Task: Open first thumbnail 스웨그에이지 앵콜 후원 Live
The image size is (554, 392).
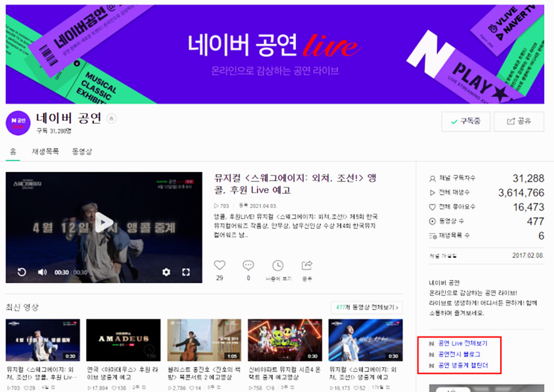Action: tap(43, 340)
